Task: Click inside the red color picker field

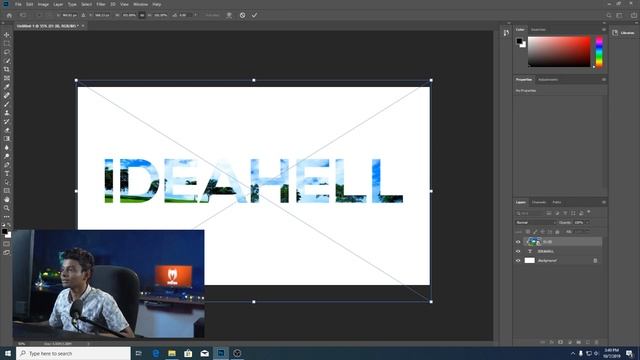Action: pos(559,51)
